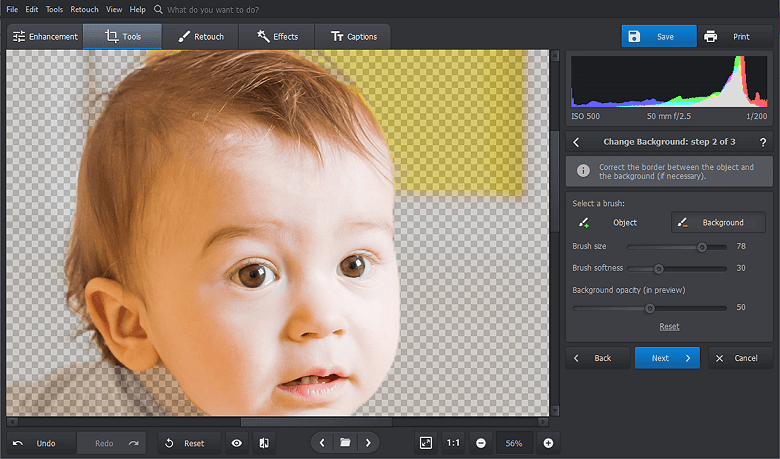Click the Reset link under sliders

coord(669,326)
